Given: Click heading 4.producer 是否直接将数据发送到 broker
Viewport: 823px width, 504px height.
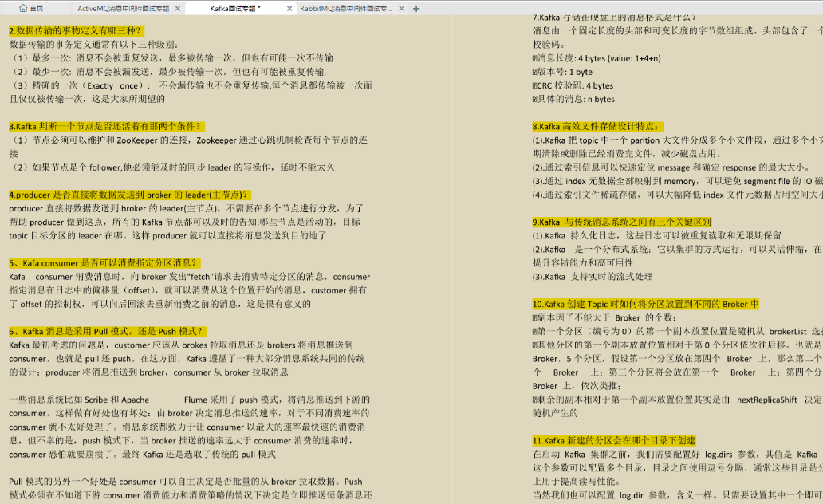Looking at the screenshot, I should [128, 195].
